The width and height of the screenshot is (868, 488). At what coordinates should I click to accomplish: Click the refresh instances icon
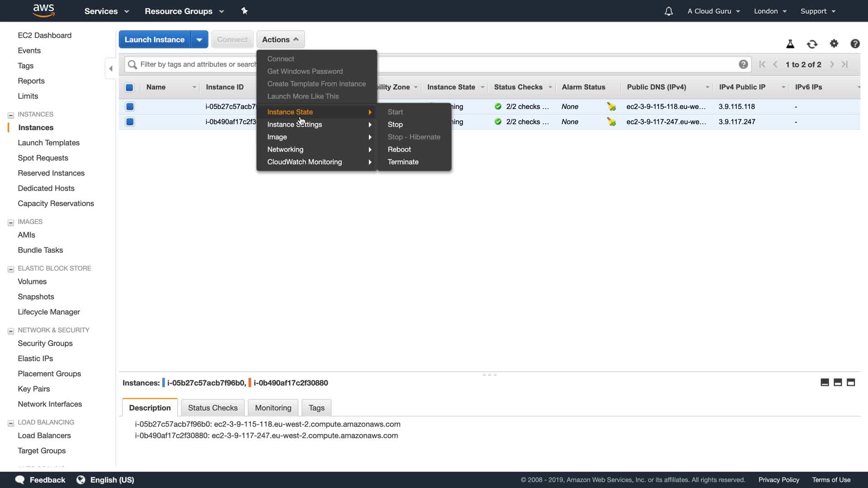coord(812,44)
